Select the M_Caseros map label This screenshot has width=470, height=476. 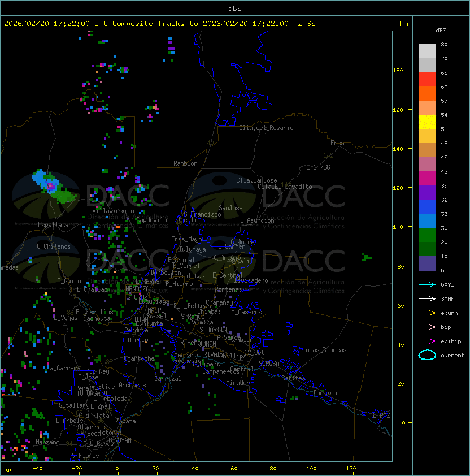[x=246, y=311]
